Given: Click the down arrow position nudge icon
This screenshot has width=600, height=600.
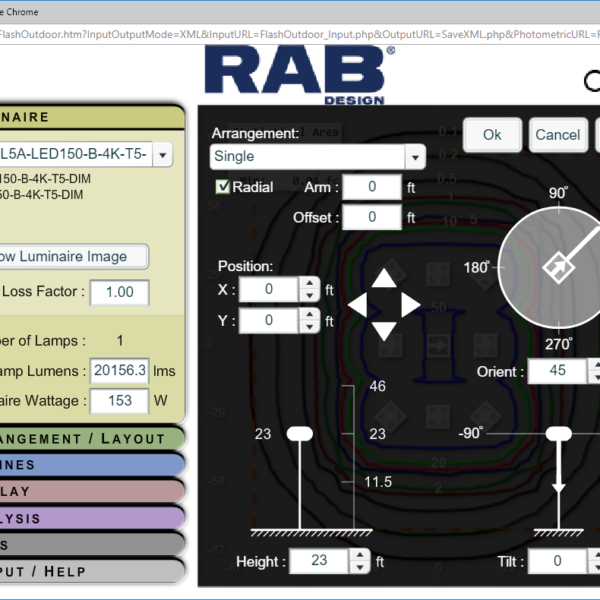Looking at the screenshot, I should click(x=384, y=331).
